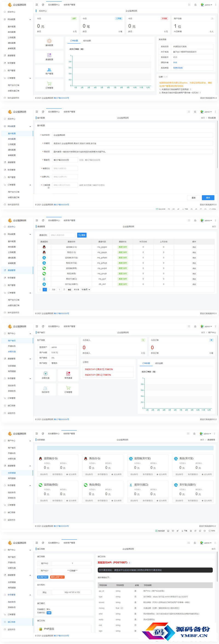Open 收款商户管理 top tab on 后台中心 dashboard
Image resolution: width=219 pixels, height=644 pixels.
pyautogui.click(x=69, y=5)
